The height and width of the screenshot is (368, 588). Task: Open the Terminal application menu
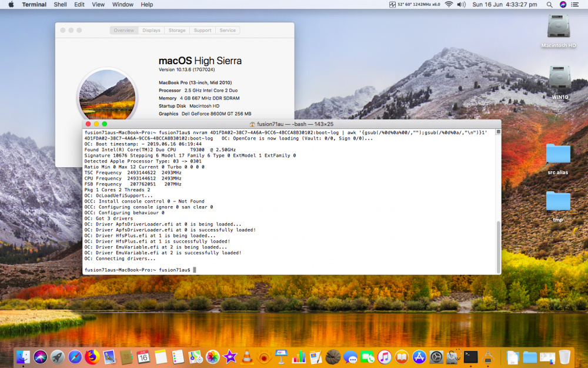pos(34,5)
